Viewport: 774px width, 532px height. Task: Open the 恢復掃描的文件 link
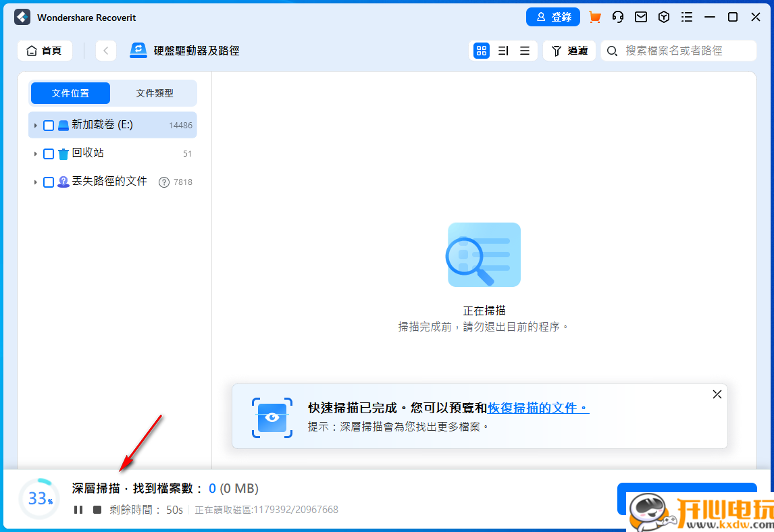537,408
